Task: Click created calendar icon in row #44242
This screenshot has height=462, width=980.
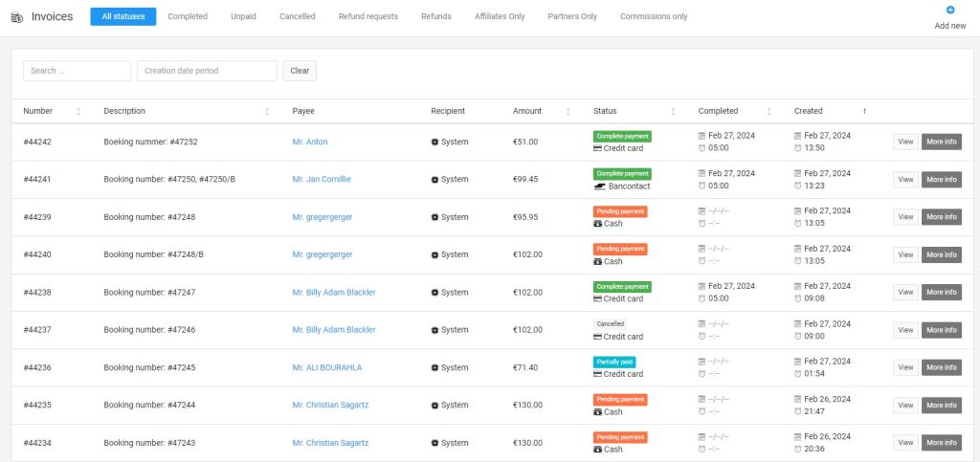Action: (x=797, y=136)
